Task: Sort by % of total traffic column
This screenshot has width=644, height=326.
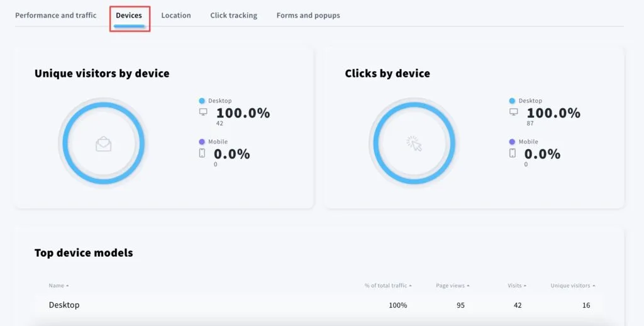Action: [x=388, y=286]
